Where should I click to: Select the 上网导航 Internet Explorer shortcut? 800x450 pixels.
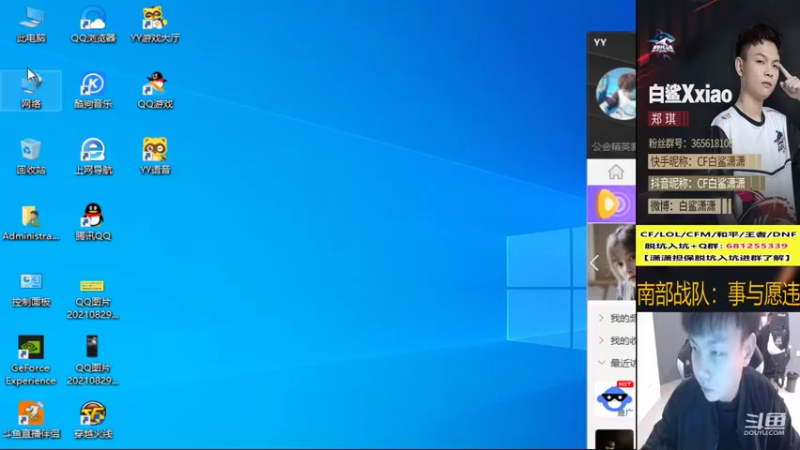(x=93, y=156)
